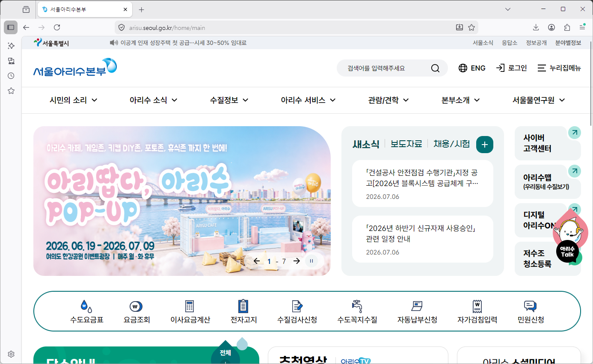Click the 이공계 인재 성장주택 news ticker
This screenshot has width=593, height=364.
(184, 43)
